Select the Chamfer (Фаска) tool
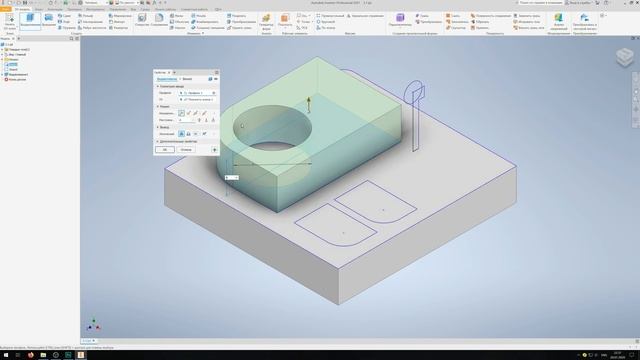 pos(176,16)
